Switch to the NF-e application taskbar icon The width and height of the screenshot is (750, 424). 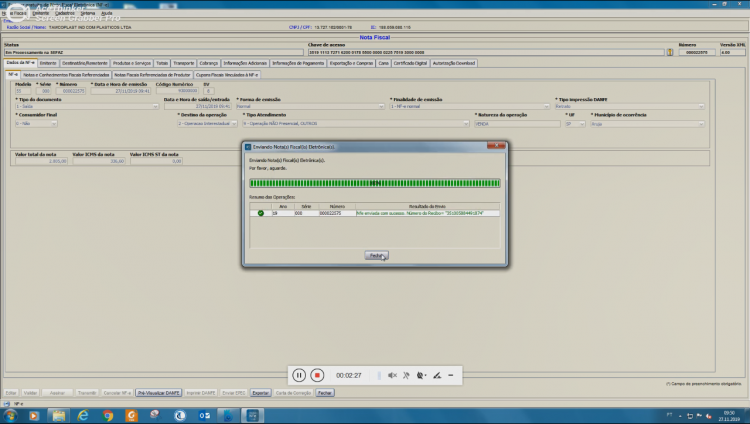point(253,415)
